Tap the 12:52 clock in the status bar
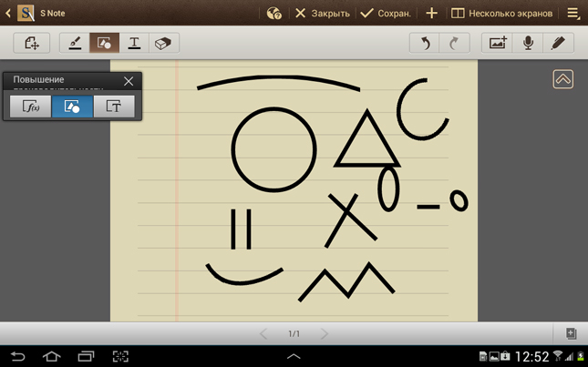This screenshot has width=588, height=367. [531, 356]
